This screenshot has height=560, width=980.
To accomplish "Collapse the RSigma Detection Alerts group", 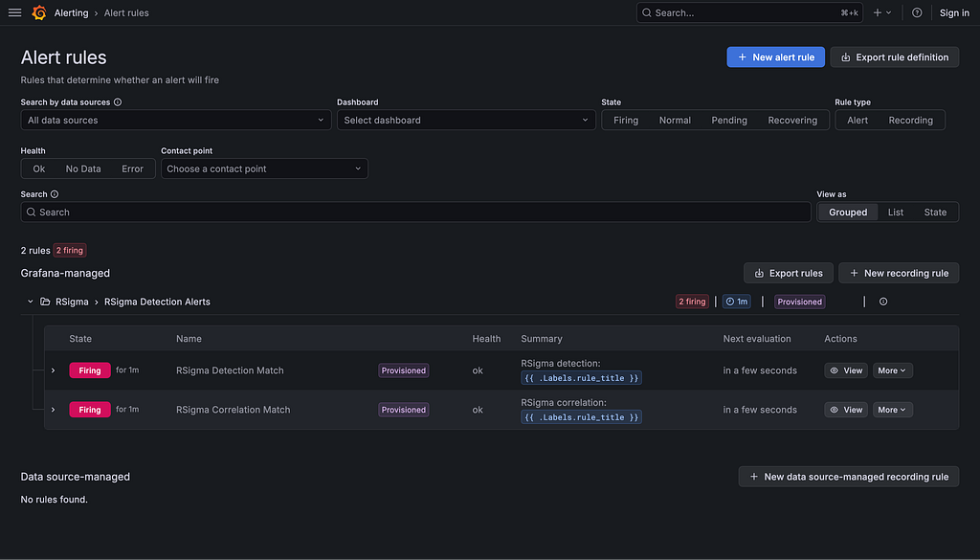I will point(30,302).
